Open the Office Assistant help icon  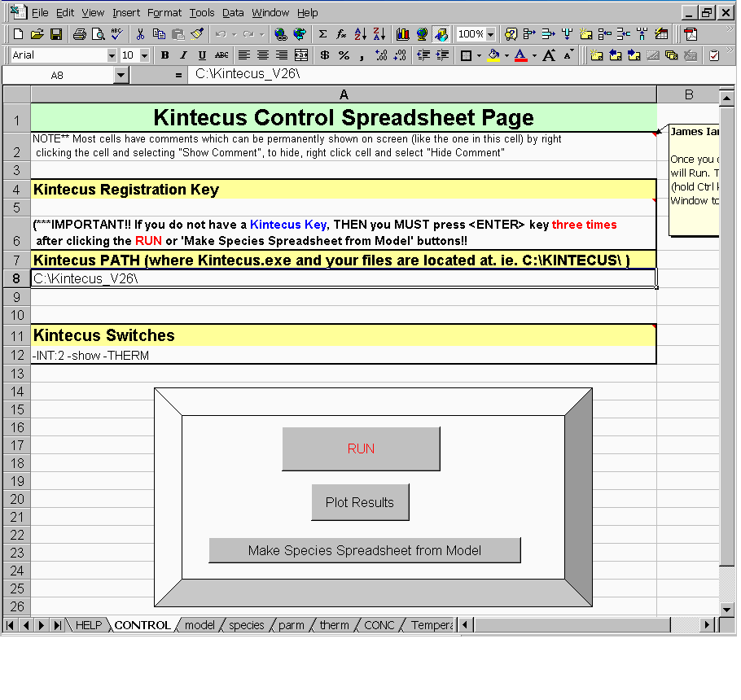pos(511,34)
